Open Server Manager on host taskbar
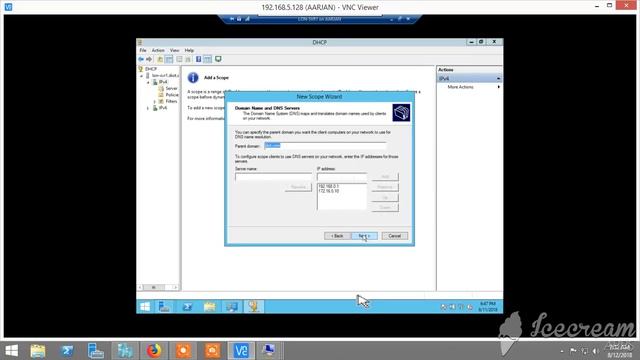 [96, 351]
